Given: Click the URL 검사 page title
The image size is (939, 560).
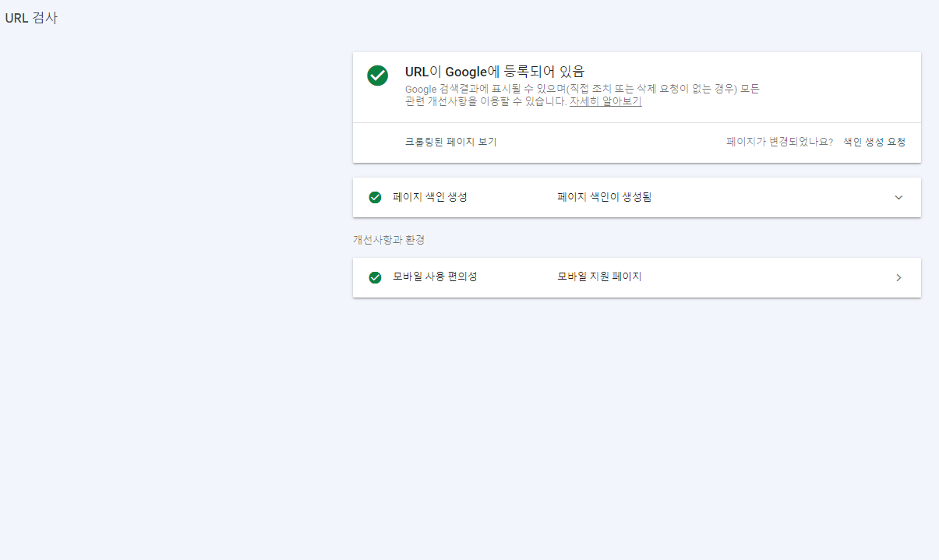Looking at the screenshot, I should tap(31, 16).
